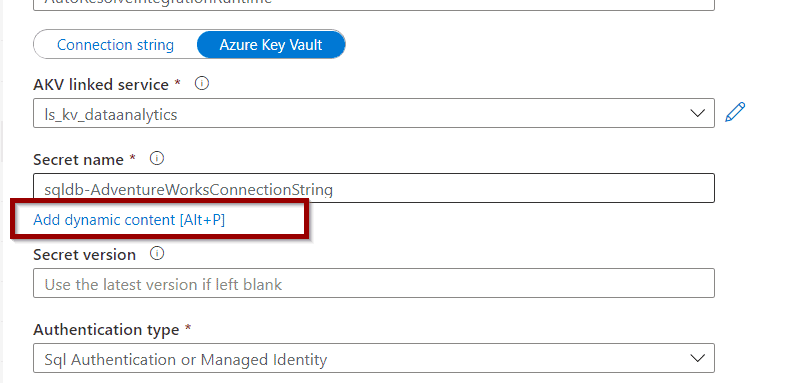Click the sqldb-AdventureWorksConnectionString text
This screenshot has width=785, height=383.
pyautogui.click(x=188, y=190)
